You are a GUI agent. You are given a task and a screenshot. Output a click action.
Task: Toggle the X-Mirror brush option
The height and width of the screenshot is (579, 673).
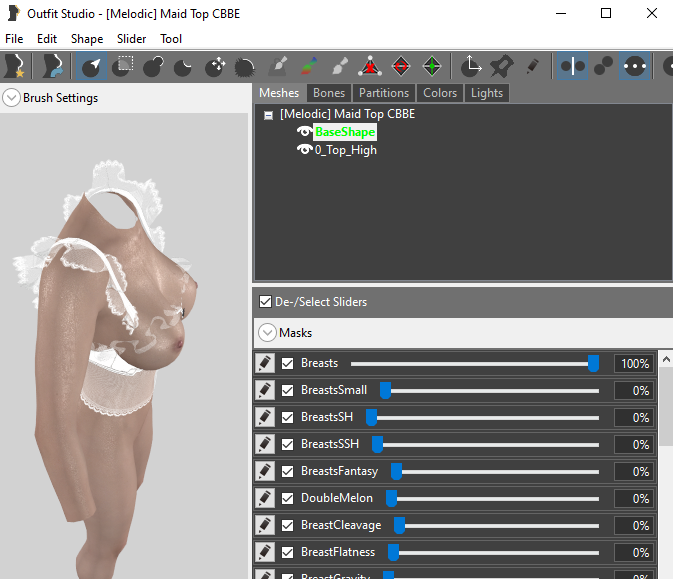[x=573, y=66]
